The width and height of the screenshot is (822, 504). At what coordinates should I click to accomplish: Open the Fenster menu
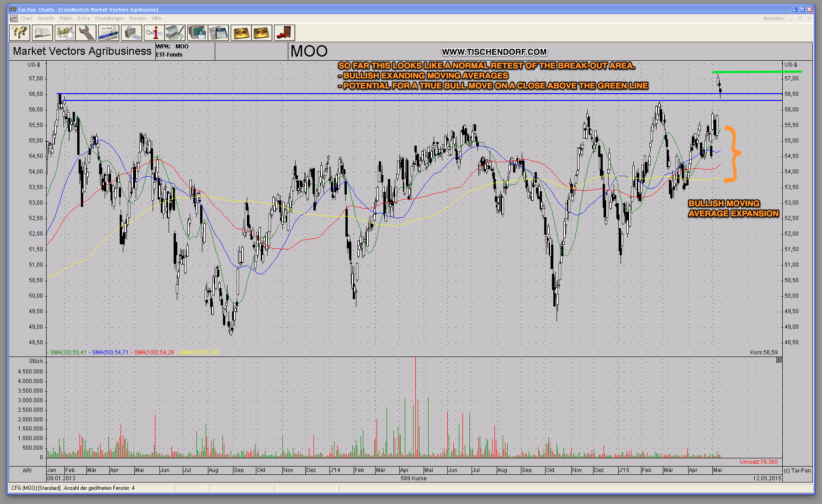pyautogui.click(x=138, y=18)
